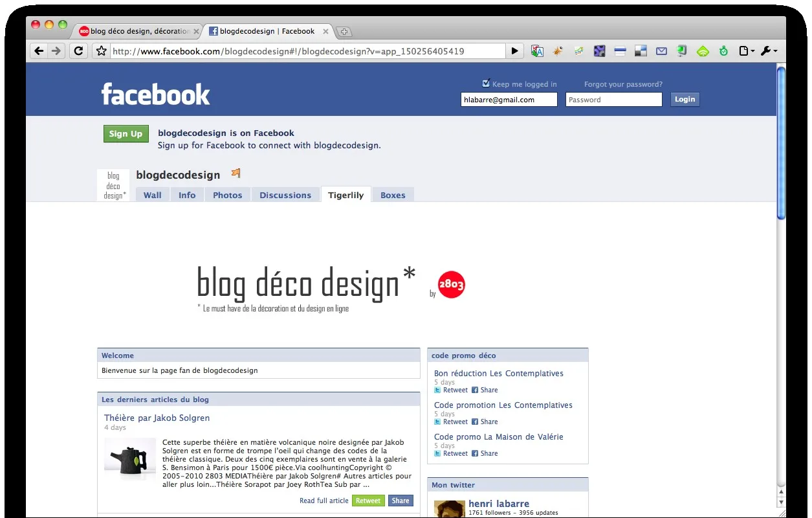Click blue Share button under teapot article
Screen dimensions: 812x518
pyautogui.click(x=401, y=501)
